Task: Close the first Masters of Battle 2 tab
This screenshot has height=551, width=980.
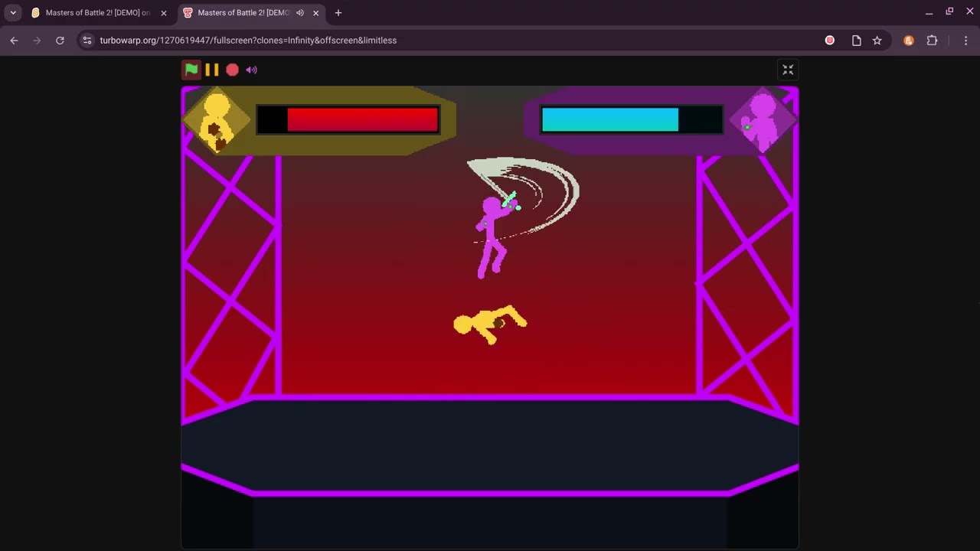Action: point(163,13)
